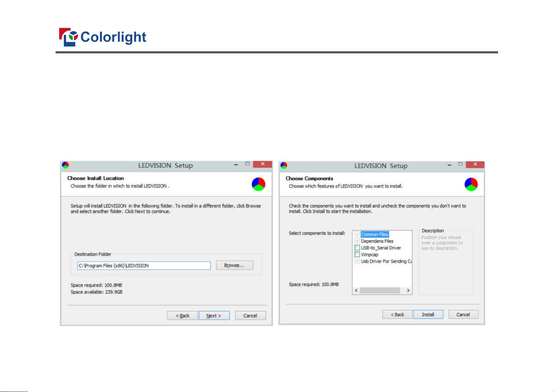Click the Colorlight logo at the top of the page
This screenshot has width=554, height=392.
point(103,37)
